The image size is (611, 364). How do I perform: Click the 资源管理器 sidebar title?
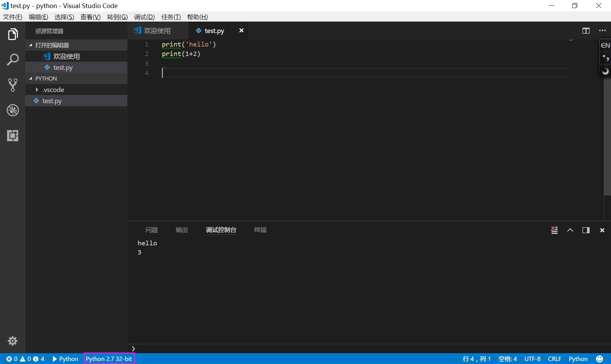[49, 31]
